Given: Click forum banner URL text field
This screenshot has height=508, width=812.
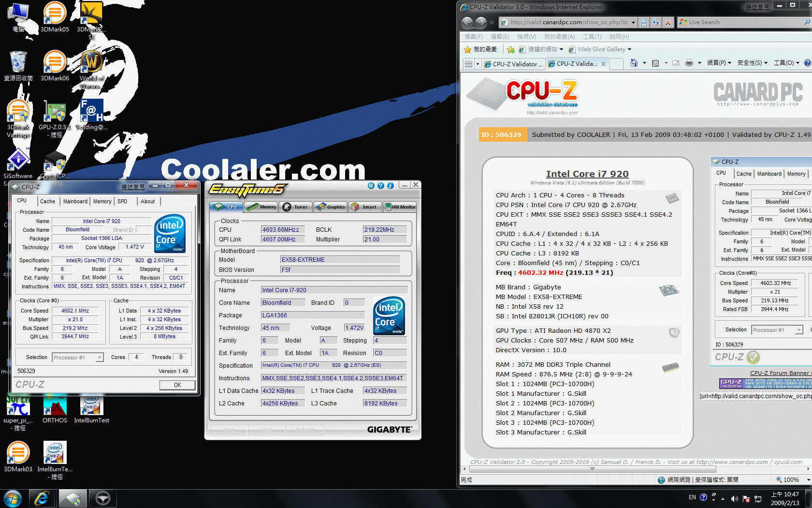Looking at the screenshot, I should pos(755,396).
